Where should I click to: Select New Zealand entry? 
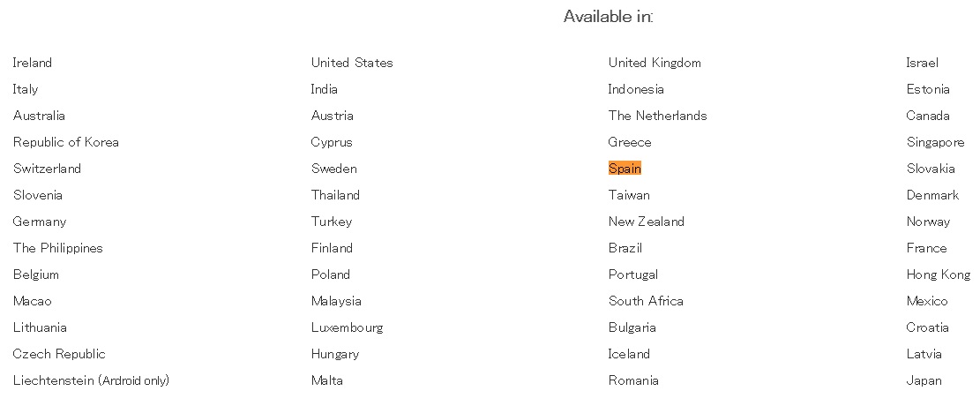click(647, 222)
